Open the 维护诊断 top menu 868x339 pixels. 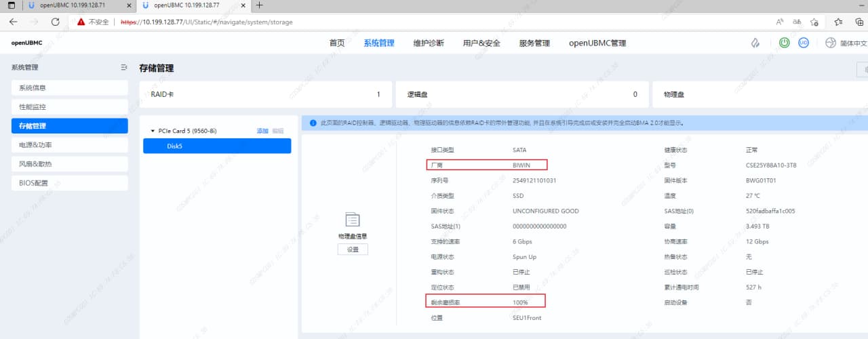[429, 43]
